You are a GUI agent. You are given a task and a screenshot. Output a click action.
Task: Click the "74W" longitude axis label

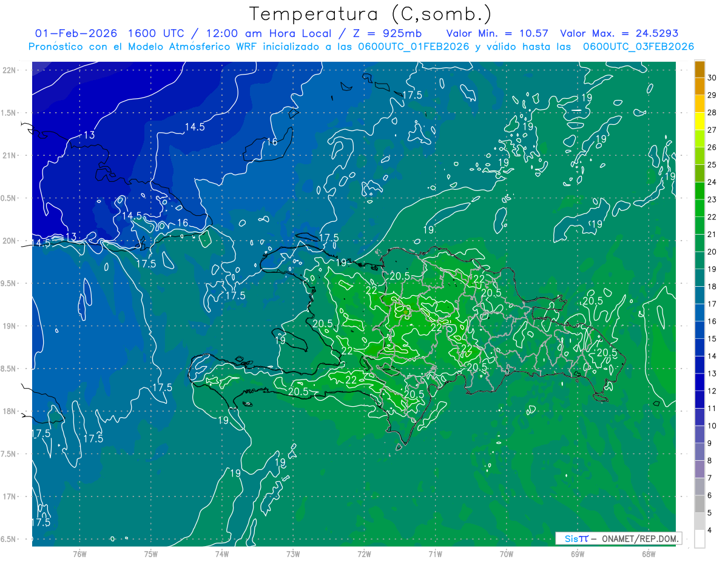coord(222,554)
